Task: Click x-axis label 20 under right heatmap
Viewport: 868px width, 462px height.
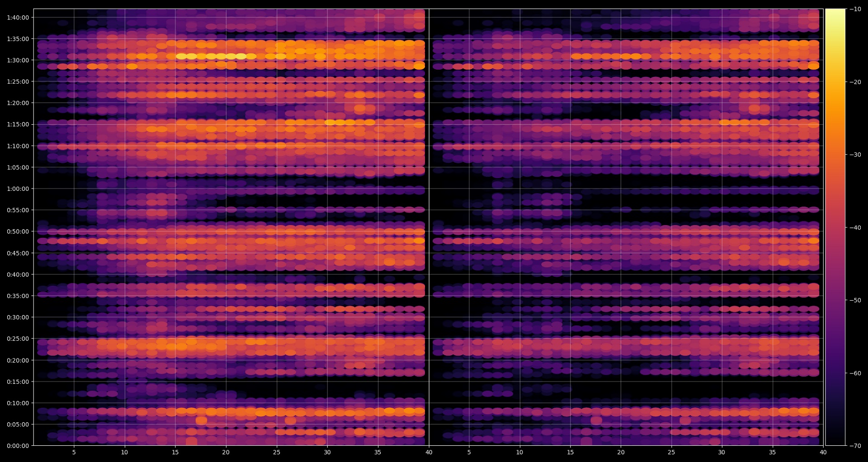Action: [x=621, y=452]
